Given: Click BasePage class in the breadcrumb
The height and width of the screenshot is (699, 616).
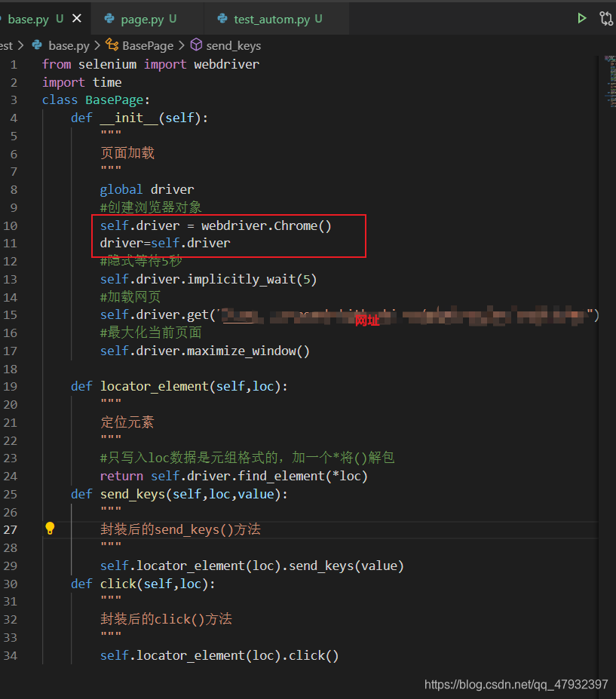Looking at the screenshot, I should (x=148, y=46).
